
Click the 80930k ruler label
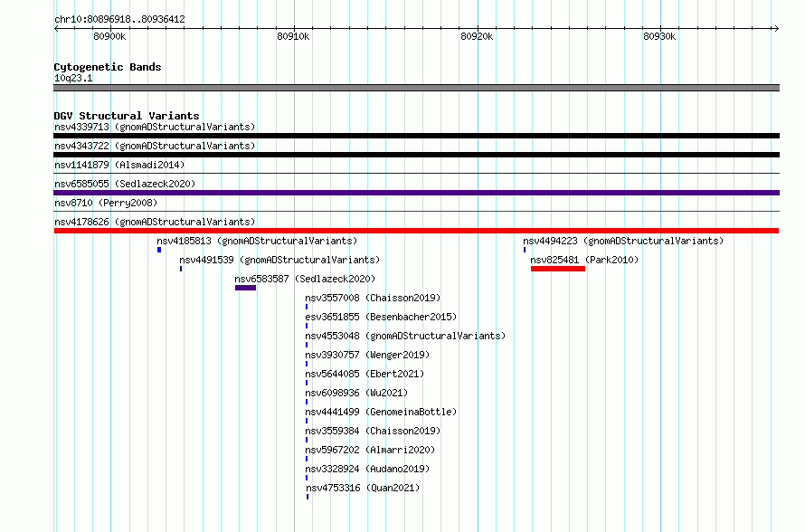(659, 36)
